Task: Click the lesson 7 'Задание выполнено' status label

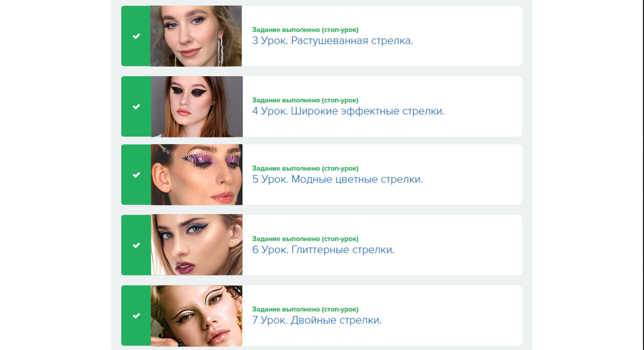Action: click(x=305, y=309)
